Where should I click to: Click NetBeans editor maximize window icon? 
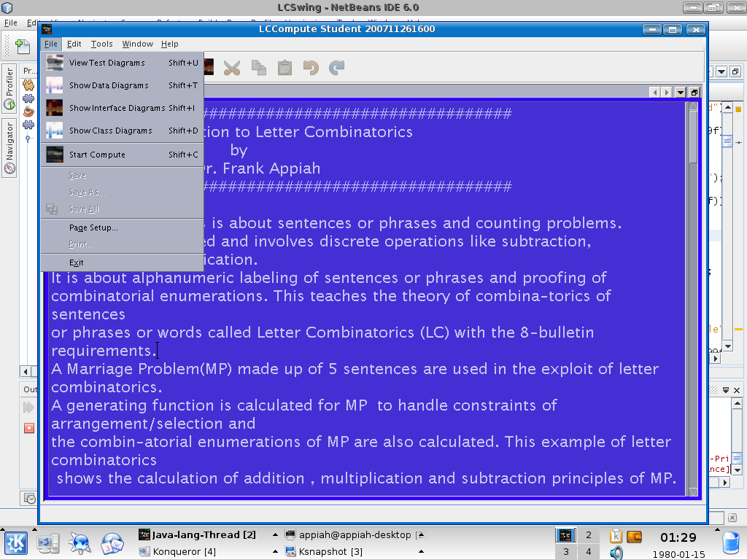735,72
